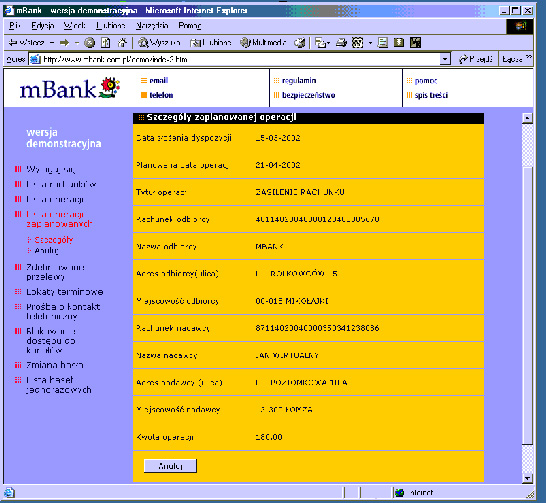Screen dimensions: 546x503
Task: Open the regulamin link
Action: click(x=299, y=80)
